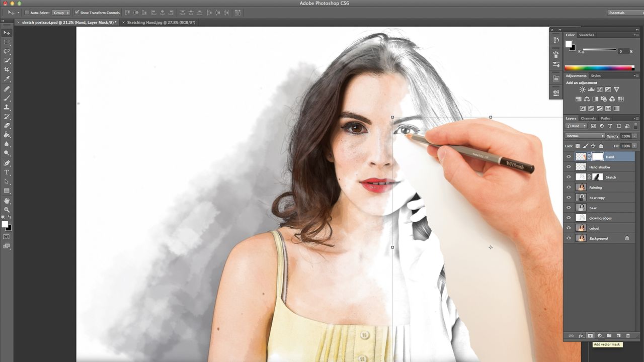Click the Lock all padlock button
644x362 pixels.
pos(601,146)
